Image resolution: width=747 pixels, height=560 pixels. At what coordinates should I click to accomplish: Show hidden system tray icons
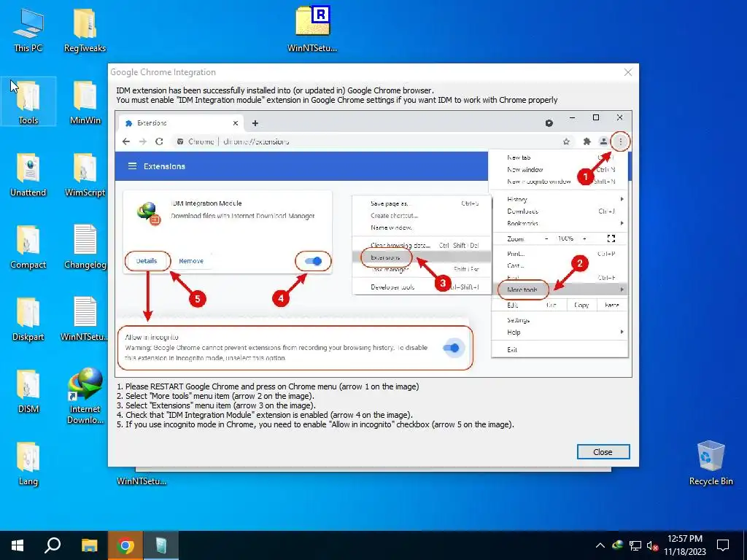(600, 545)
